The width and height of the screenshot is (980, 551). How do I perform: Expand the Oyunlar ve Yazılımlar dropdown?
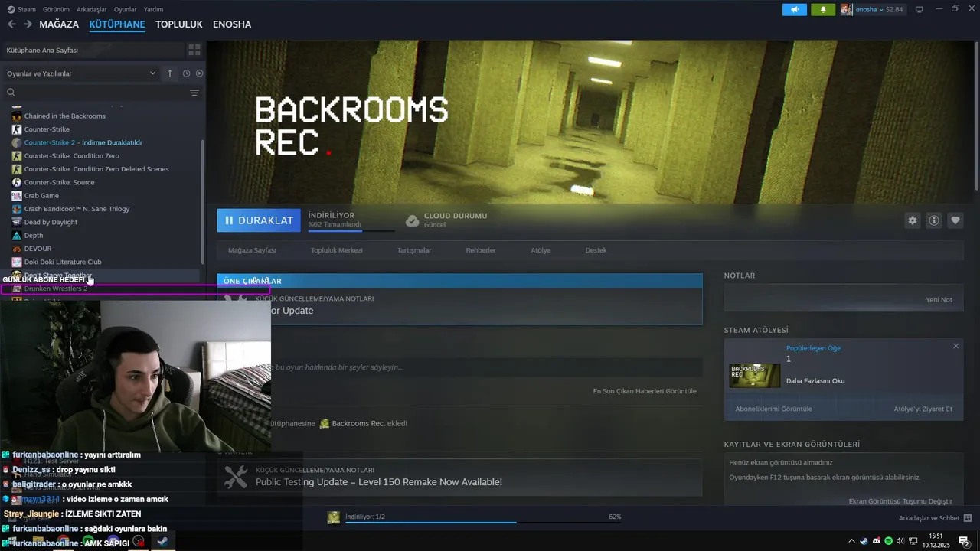[x=82, y=73]
